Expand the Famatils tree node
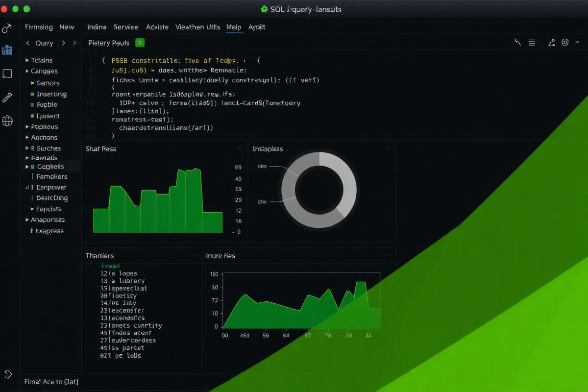588x392 pixels. 27,158
